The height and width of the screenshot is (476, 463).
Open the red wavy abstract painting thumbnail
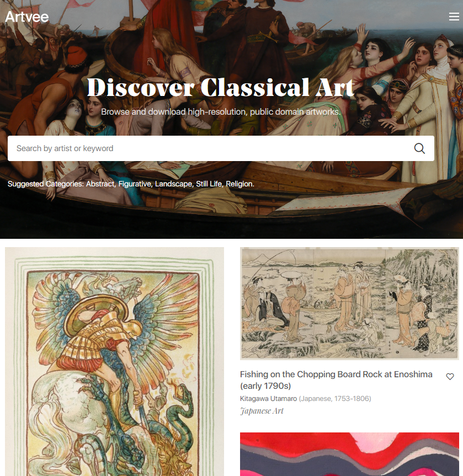click(x=349, y=454)
